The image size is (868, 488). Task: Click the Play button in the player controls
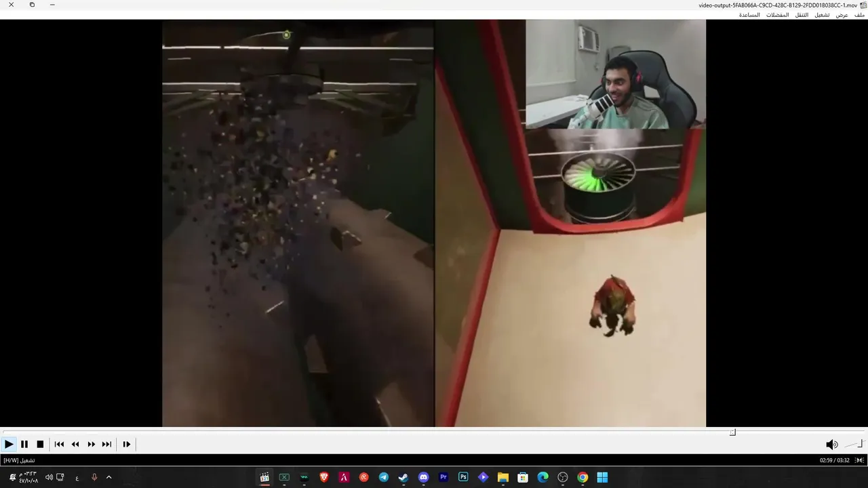coord(9,445)
